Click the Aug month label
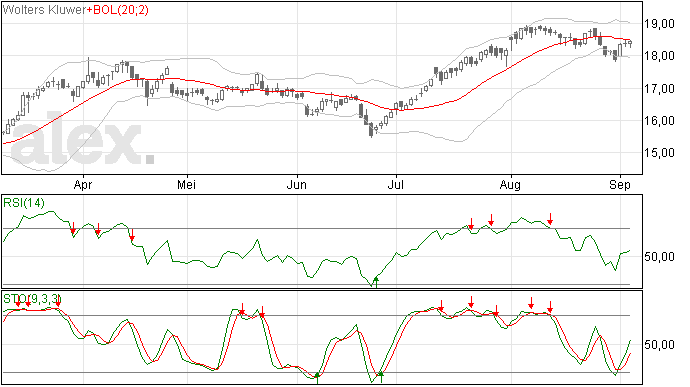Viewport: 690px width, 387px height. click(510, 185)
